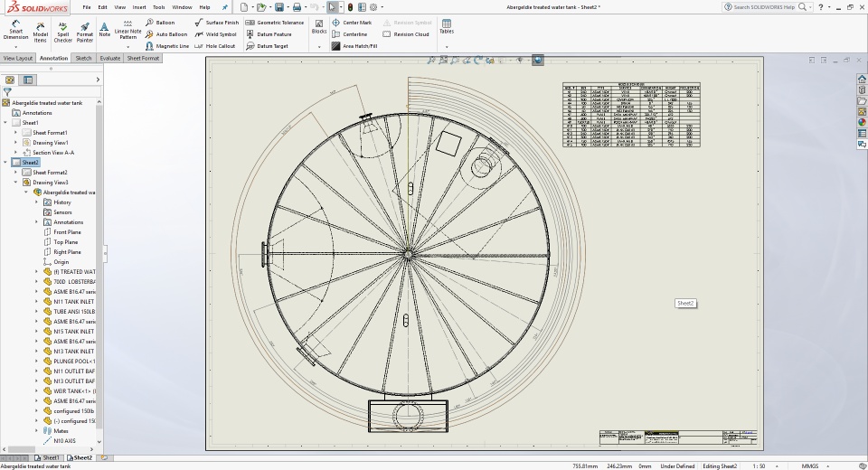
Task: Open the Tools menu
Action: coord(159,7)
